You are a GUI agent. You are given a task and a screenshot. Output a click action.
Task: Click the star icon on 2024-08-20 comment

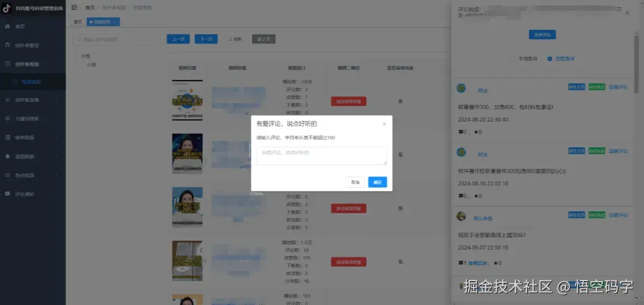[476, 132]
